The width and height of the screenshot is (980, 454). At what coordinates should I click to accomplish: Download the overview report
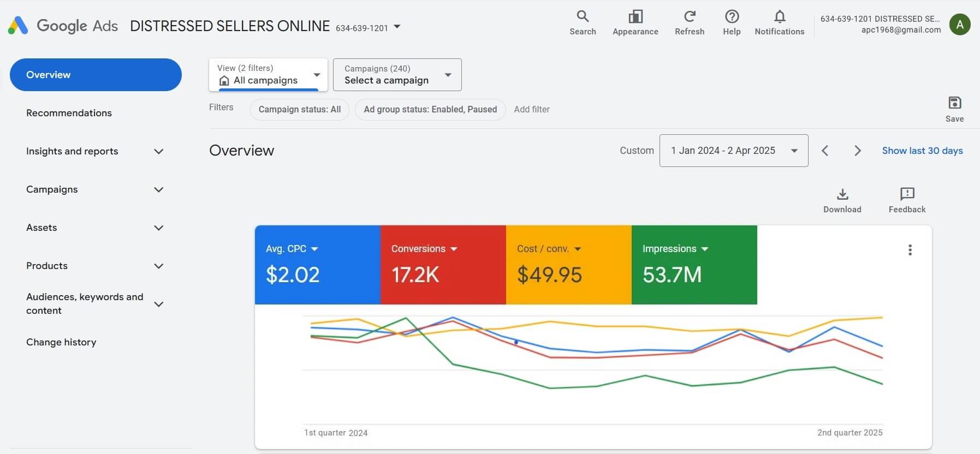pos(842,200)
